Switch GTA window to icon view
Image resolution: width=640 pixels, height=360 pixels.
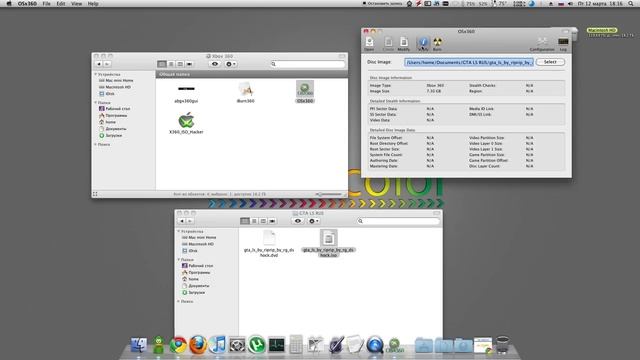[245, 221]
